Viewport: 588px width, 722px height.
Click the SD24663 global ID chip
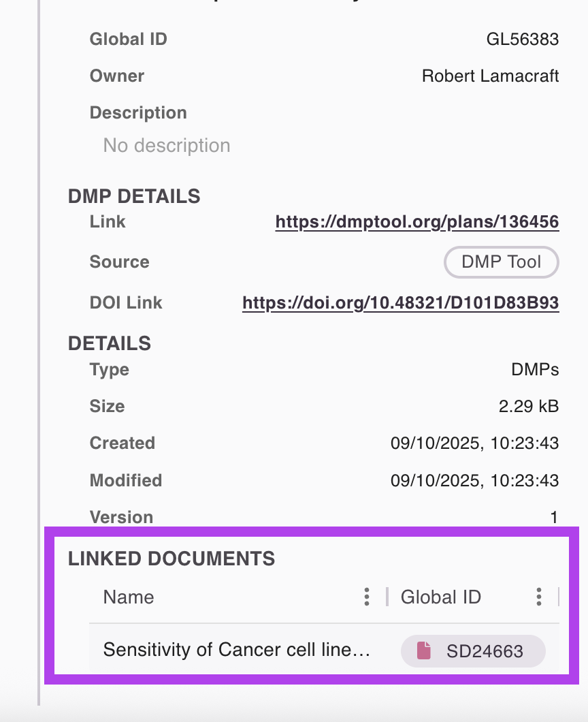tap(474, 651)
